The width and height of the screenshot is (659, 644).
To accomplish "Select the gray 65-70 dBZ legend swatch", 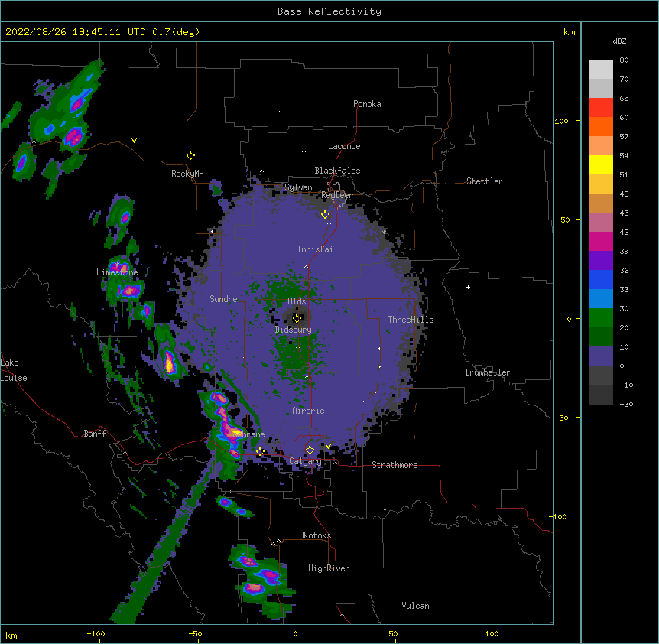I will [601, 88].
